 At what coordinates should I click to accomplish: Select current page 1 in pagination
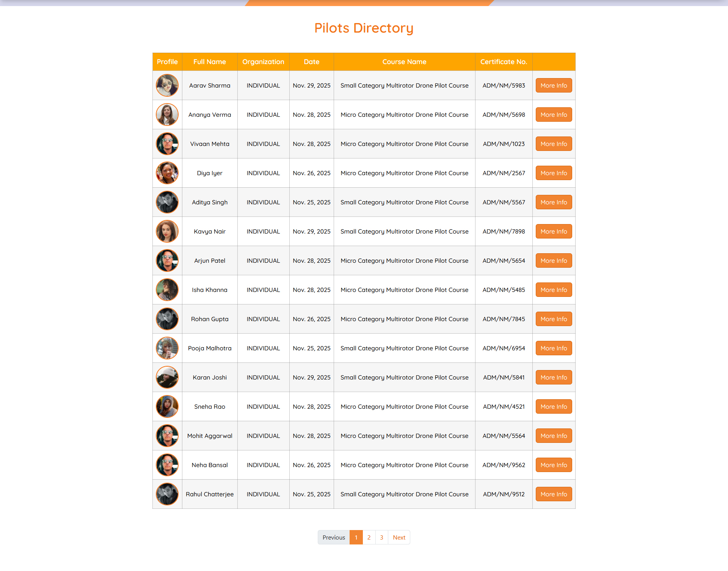[356, 537]
